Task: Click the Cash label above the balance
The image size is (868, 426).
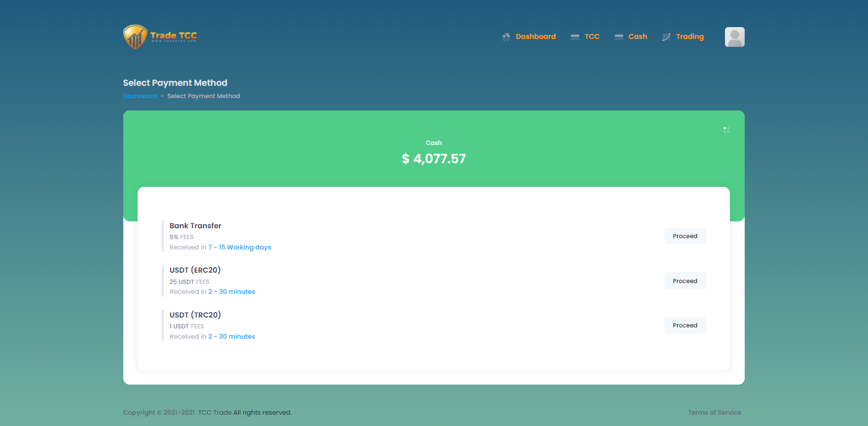Action: point(434,143)
